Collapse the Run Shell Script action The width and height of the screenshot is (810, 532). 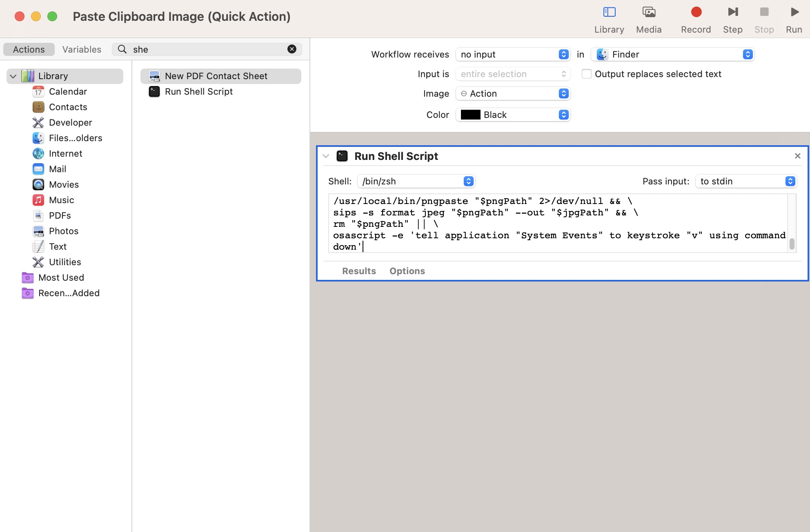(x=325, y=156)
